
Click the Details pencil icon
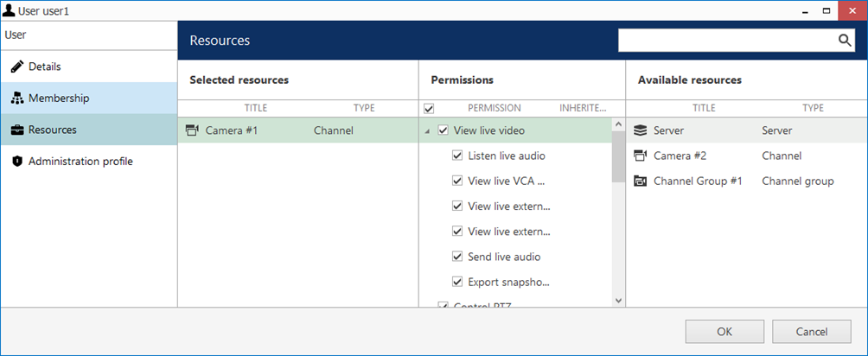[16, 67]
